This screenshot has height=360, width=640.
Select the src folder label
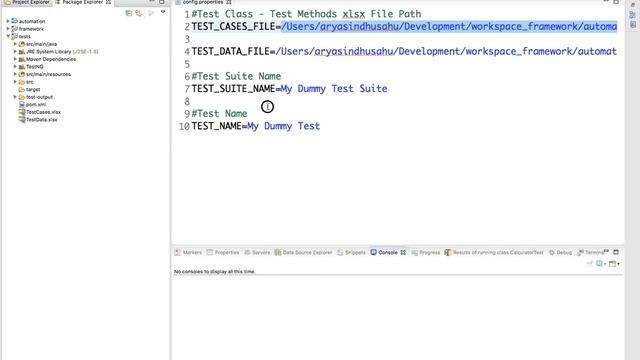pos(29,82)
